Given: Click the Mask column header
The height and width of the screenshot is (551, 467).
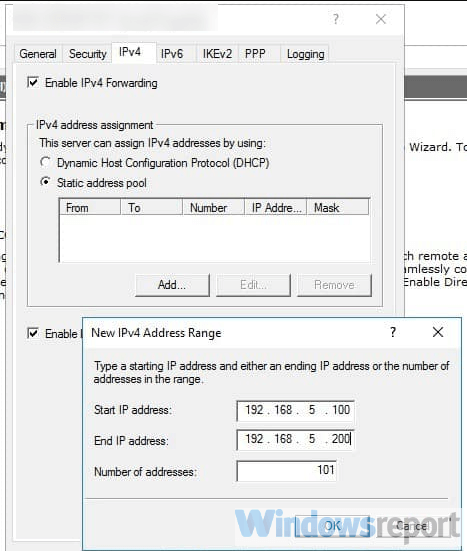Looking at the screenshot, I should (x=338, y=207).
